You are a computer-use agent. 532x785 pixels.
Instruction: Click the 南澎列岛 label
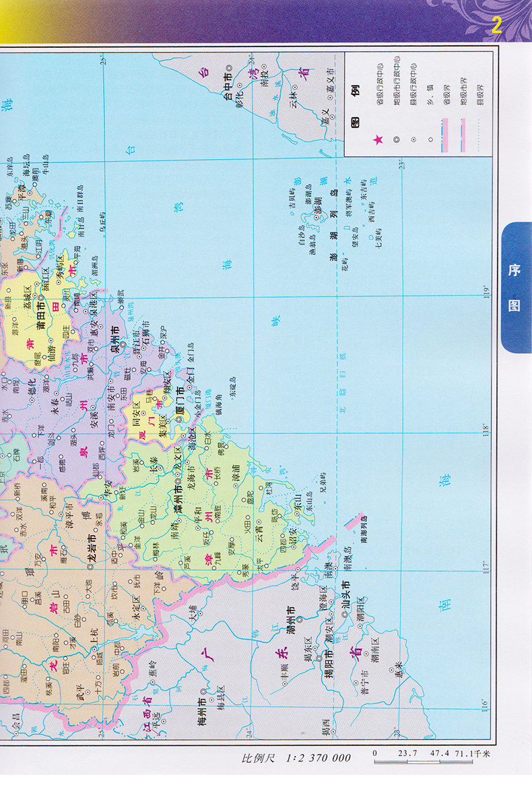(364, 530)
